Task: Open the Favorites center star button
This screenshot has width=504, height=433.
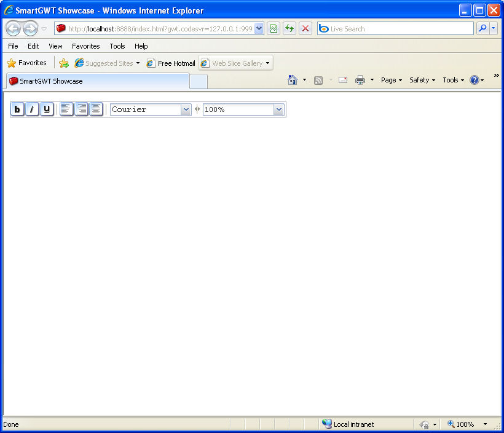Action: pos(26,63)
